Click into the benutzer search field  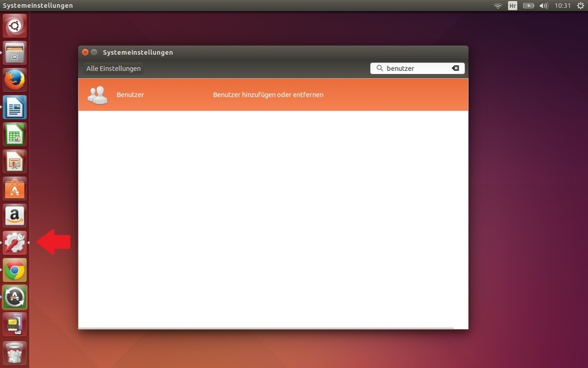[416, 69]
